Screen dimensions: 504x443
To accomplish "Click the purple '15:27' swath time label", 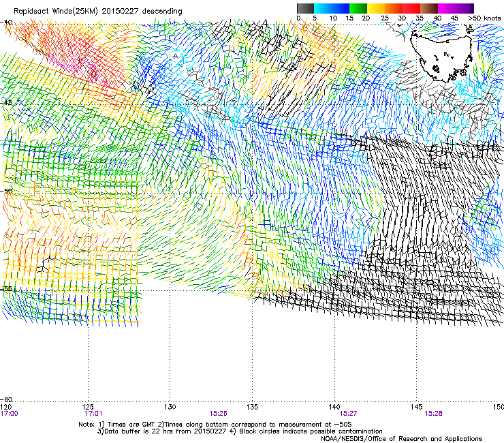I will click(348, 414).
